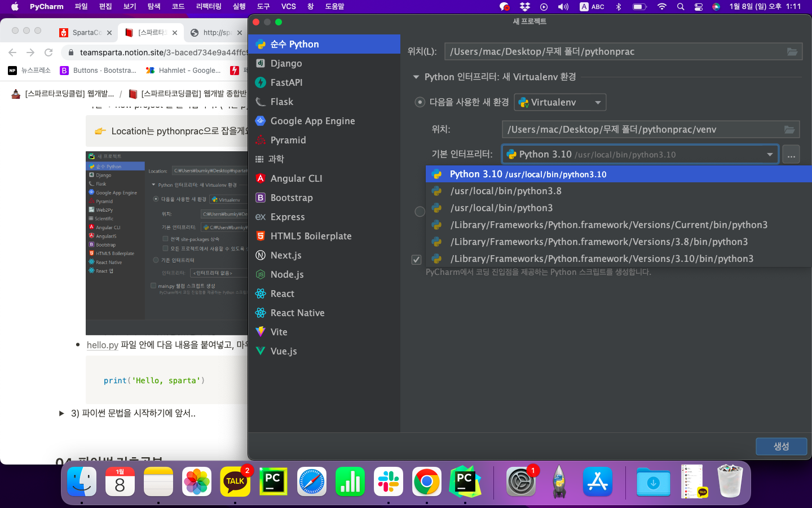Select the Django project type icon
The height and width of the screenshot is (508, 812).
click(260, 63)
